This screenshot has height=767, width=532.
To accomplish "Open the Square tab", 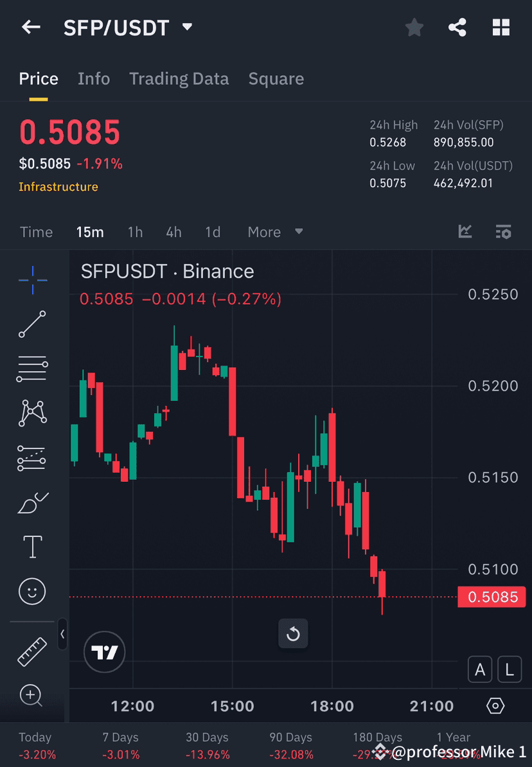I will 276,78.
